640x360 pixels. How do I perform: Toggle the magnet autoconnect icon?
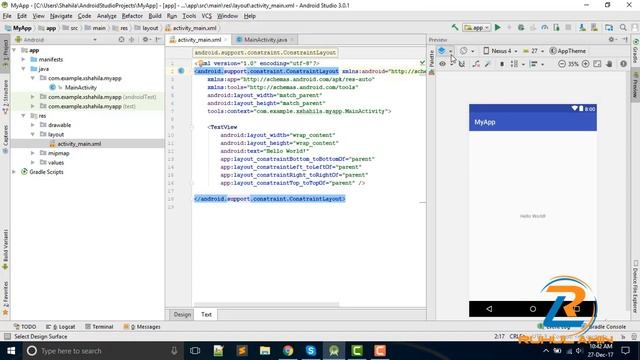click(462, 64)
